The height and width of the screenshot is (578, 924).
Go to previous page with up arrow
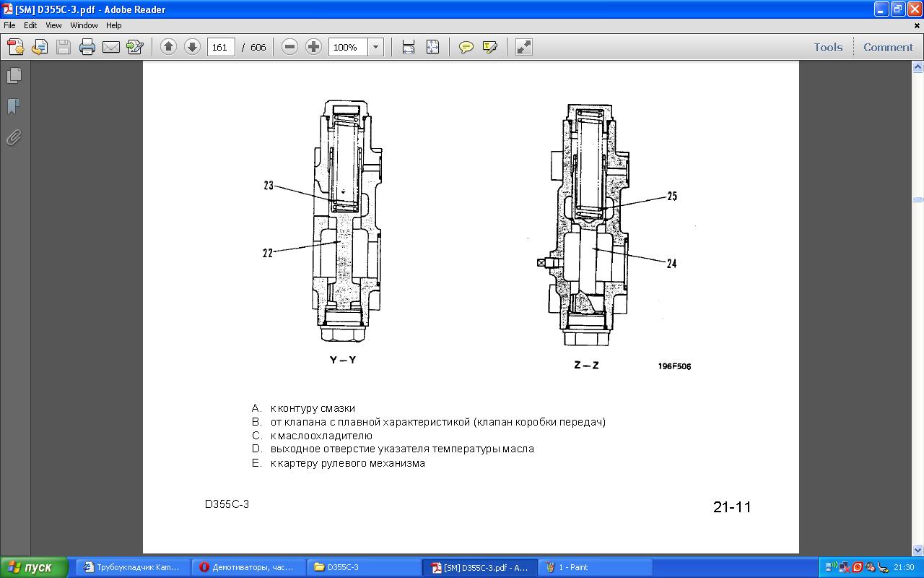pyautogui.click(x=168, y=47)
